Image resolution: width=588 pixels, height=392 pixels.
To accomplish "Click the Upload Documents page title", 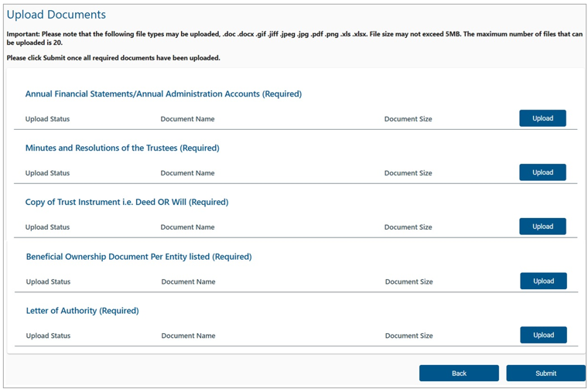I will point(56,14).
